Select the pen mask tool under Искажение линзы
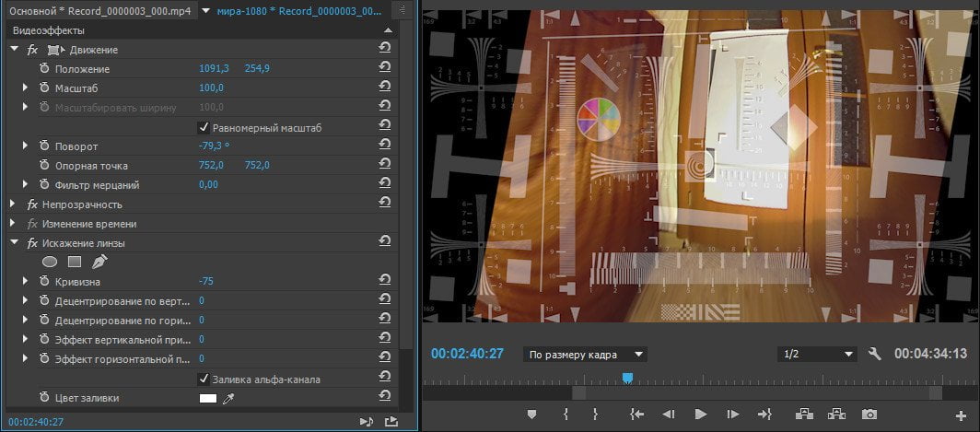 99,262
